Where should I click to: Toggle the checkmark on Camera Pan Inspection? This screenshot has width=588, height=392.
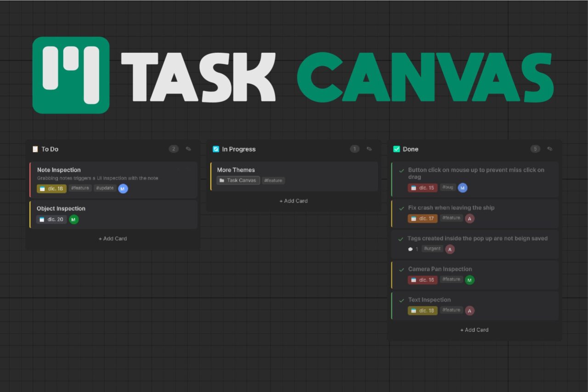[x=401, y=269]
